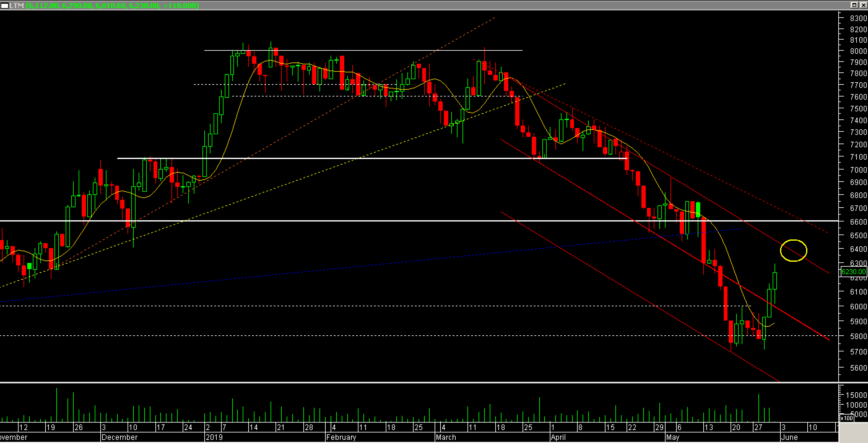Screen dimensions: 868x443
Task: Select February on the date axis
Action: point(341,437)
